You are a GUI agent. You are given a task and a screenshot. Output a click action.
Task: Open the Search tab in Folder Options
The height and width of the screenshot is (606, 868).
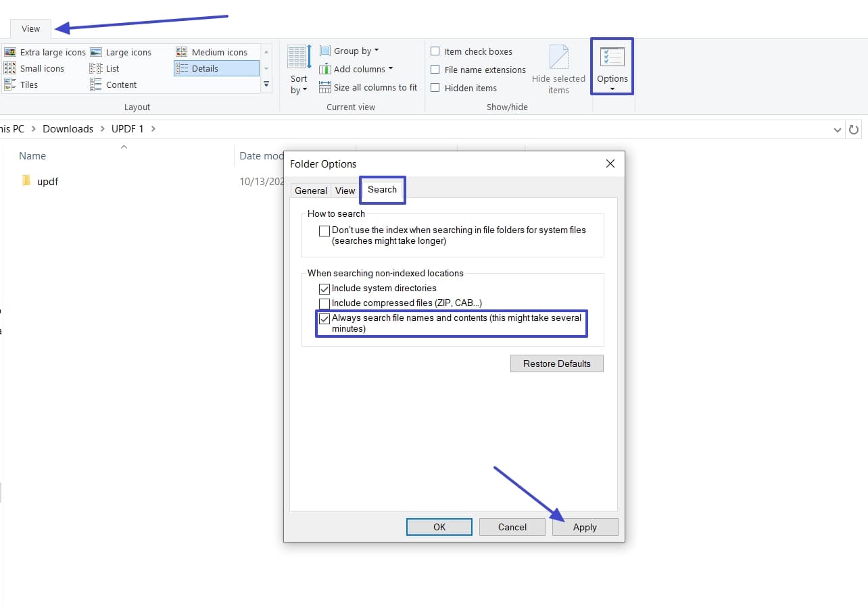(x=382, y=191)
